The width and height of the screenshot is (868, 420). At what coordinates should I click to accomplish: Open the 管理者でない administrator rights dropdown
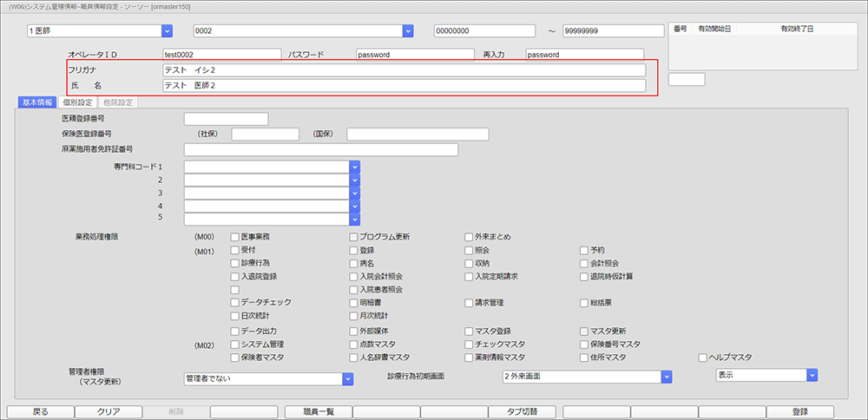pyautogui.click(x=348, y=378)
